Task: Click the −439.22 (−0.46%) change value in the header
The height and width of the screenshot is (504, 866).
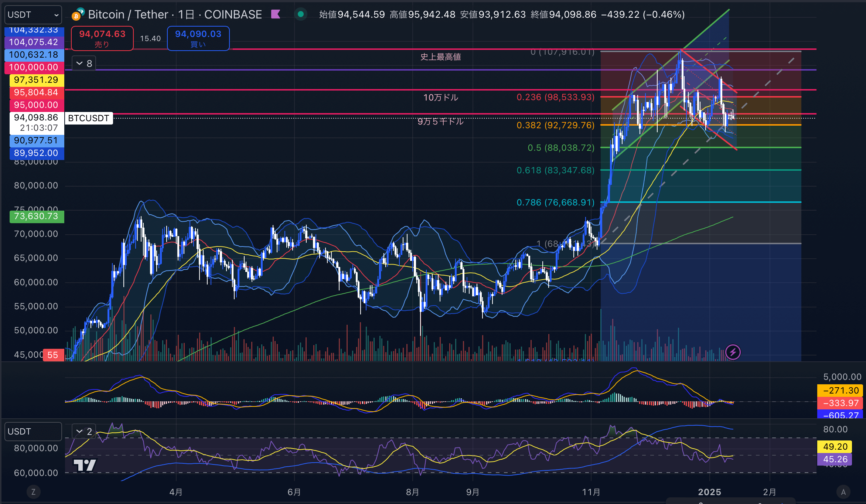Action: point(643,14)
